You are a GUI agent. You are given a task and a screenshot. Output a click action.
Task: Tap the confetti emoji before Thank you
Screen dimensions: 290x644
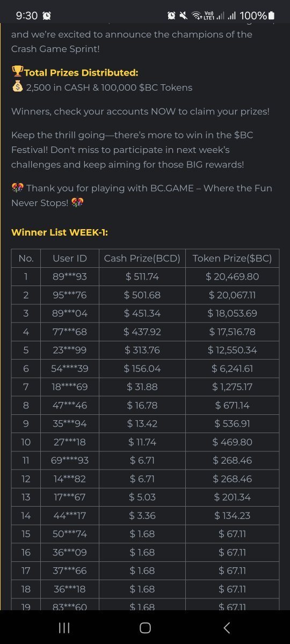point(17,188)
